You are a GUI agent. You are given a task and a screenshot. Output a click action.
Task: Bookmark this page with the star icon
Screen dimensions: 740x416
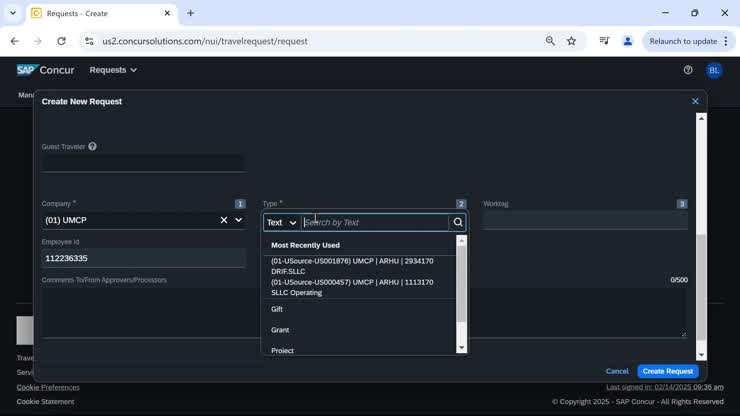(x=572, y=41)
